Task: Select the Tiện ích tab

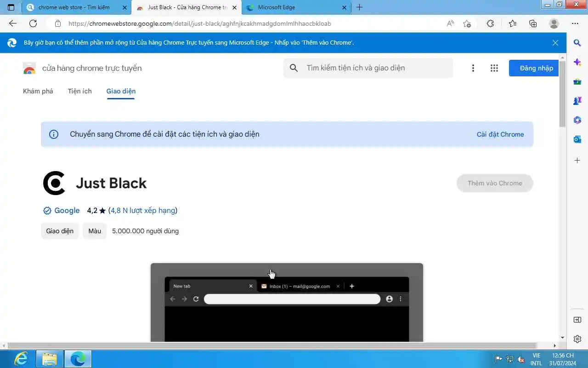Action: [80, 91]
